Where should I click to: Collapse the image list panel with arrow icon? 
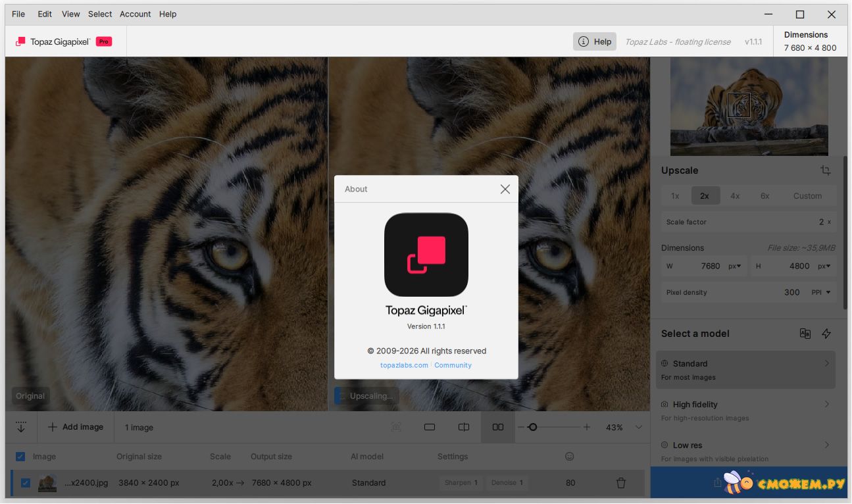(x=21, y=427)
